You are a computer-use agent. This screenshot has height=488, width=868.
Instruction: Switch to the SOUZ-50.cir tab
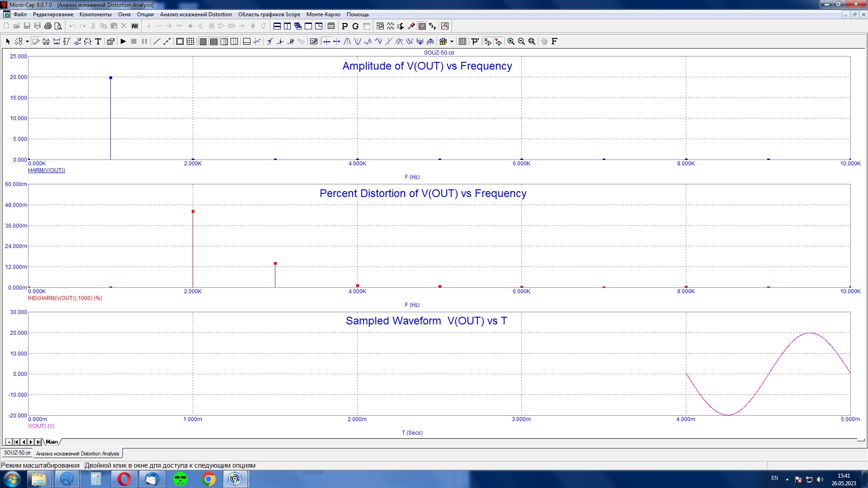(17, 453)
